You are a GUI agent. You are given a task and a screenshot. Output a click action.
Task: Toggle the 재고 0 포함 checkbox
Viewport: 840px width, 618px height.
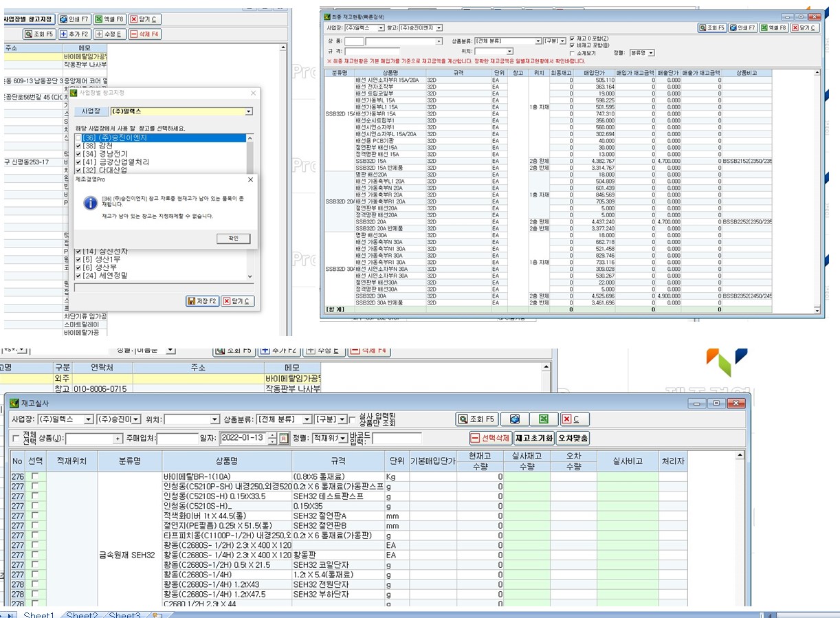pyautogui.click(x=573, y=38)
